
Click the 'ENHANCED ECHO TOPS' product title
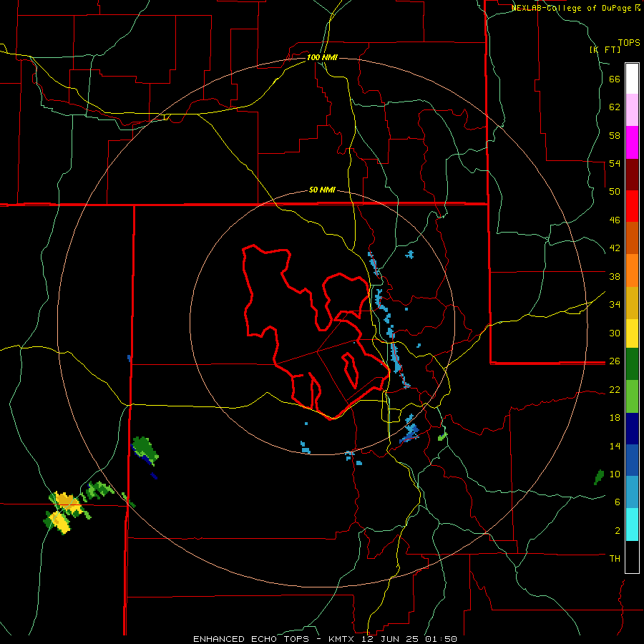(251, 639)
